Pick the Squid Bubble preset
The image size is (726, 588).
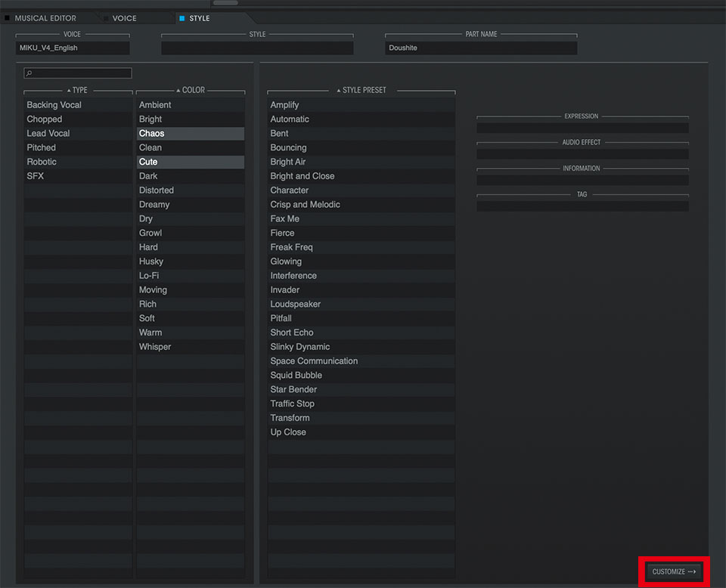coord(361,375)
